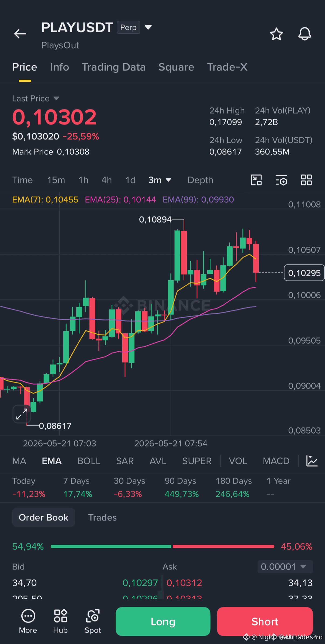Tap the current price marker 0,10295
The image size is (325, 644).
304,273
